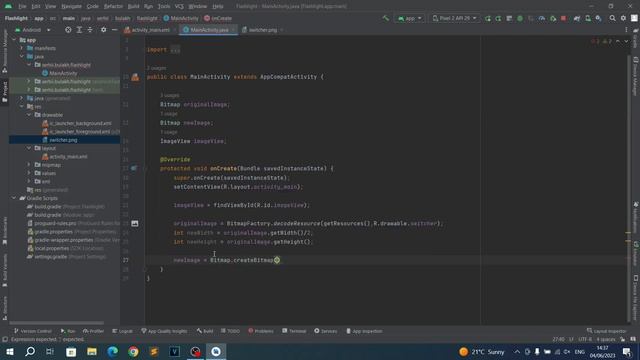
Task: Hide the project panel with the minus icon
Action: (x=114, y=30)
